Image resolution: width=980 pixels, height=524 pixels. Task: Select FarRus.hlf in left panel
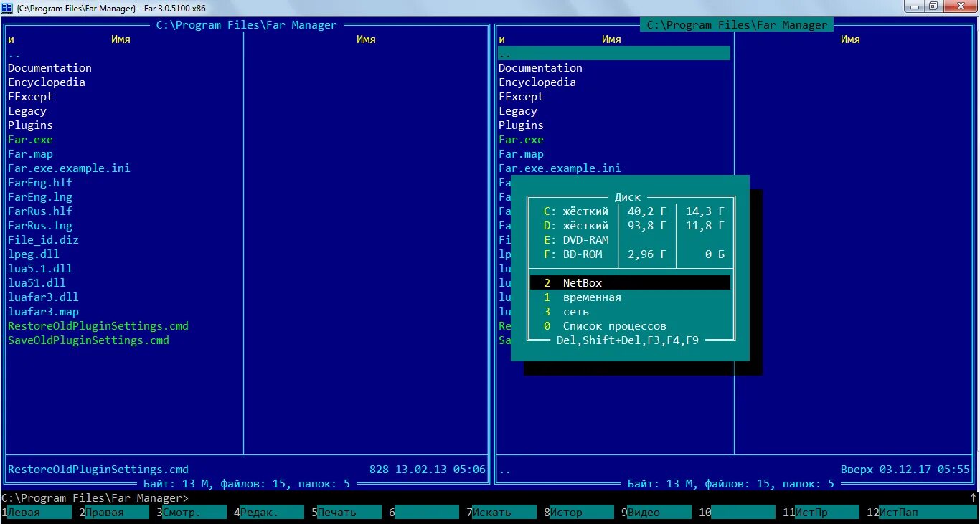(x=40, y=211)
